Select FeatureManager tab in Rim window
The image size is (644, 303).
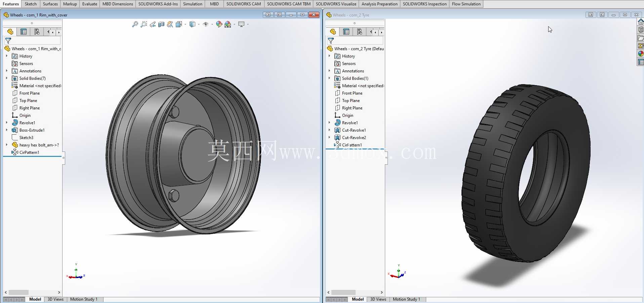(10, 32)
